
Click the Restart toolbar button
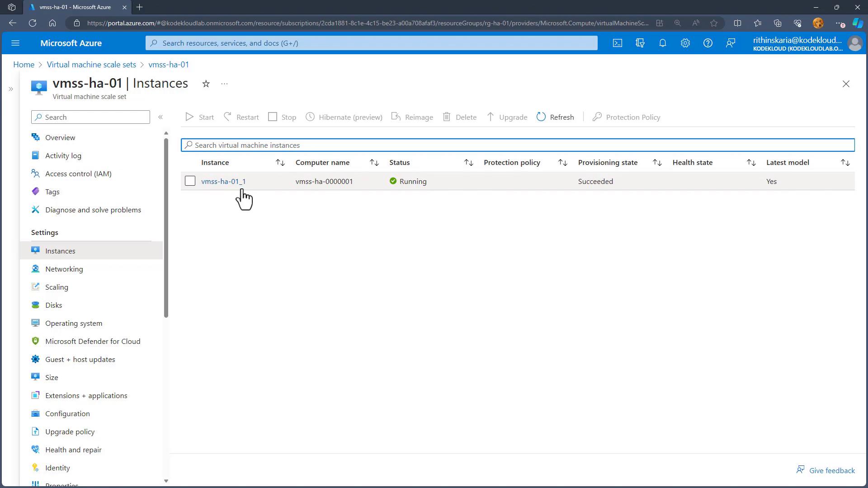click(x=241, y=117)
